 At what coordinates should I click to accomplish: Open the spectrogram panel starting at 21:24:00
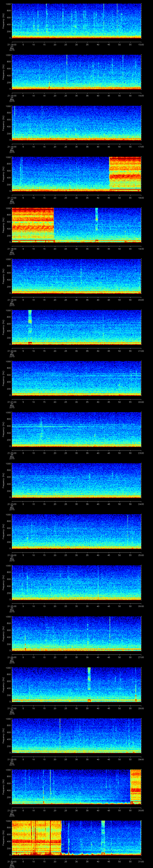point(76,532)
